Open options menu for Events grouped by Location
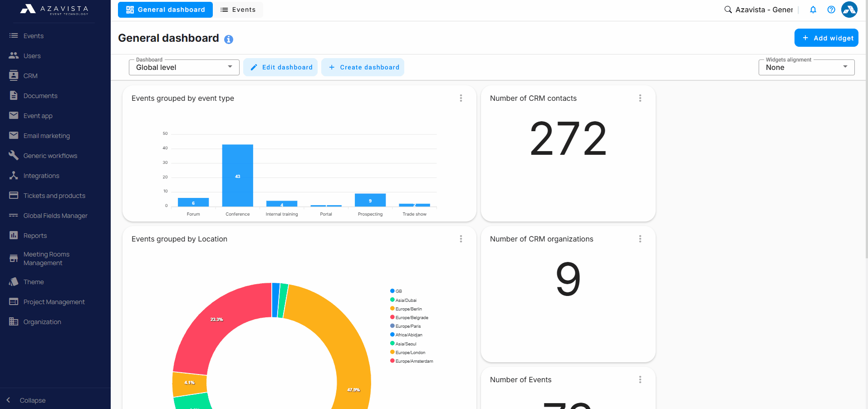The height and width of the screenshot is (409, 868). tap(461, 239)
